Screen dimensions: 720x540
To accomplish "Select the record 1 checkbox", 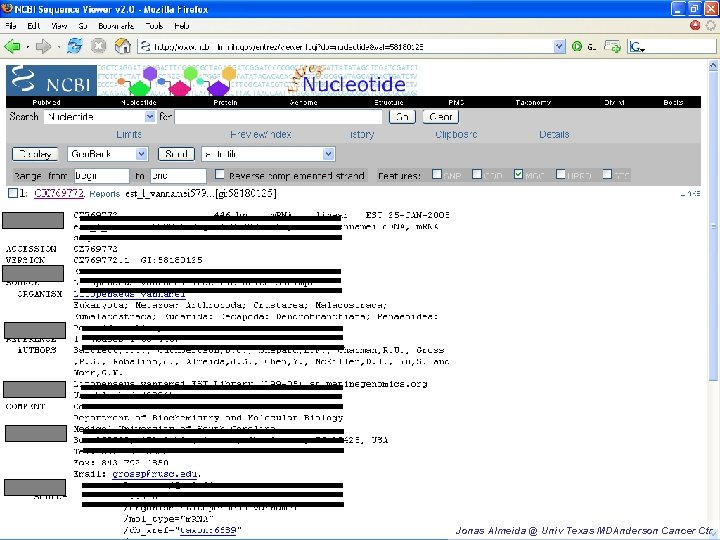I will pyautogui.click(x=13, y=193).
